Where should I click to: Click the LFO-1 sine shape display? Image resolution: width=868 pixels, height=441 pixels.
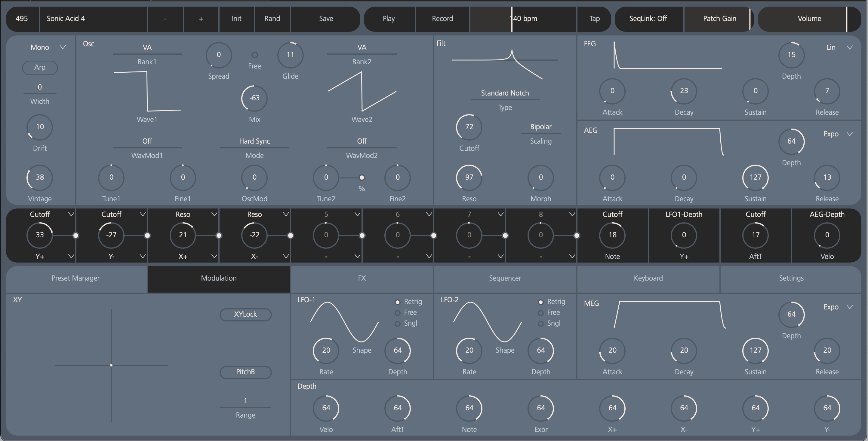[344, 321]
